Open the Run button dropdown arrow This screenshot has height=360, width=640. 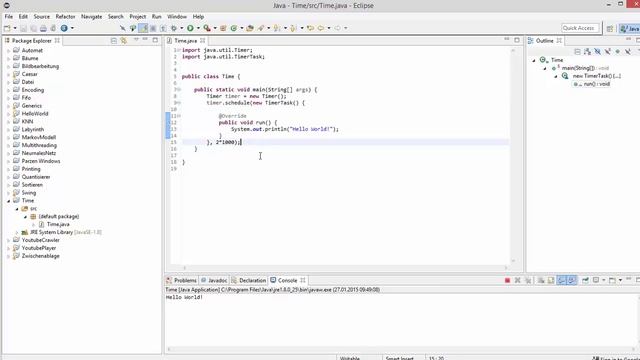coord(198,28)
